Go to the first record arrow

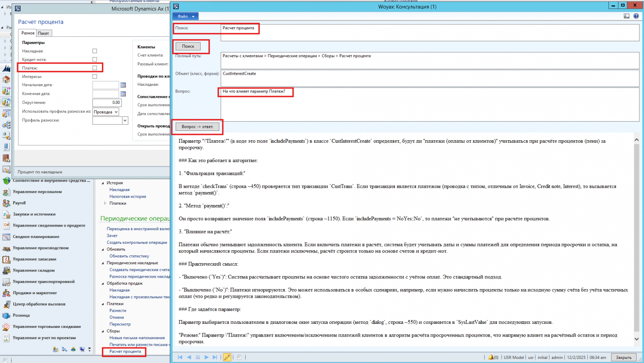(180, 357)
